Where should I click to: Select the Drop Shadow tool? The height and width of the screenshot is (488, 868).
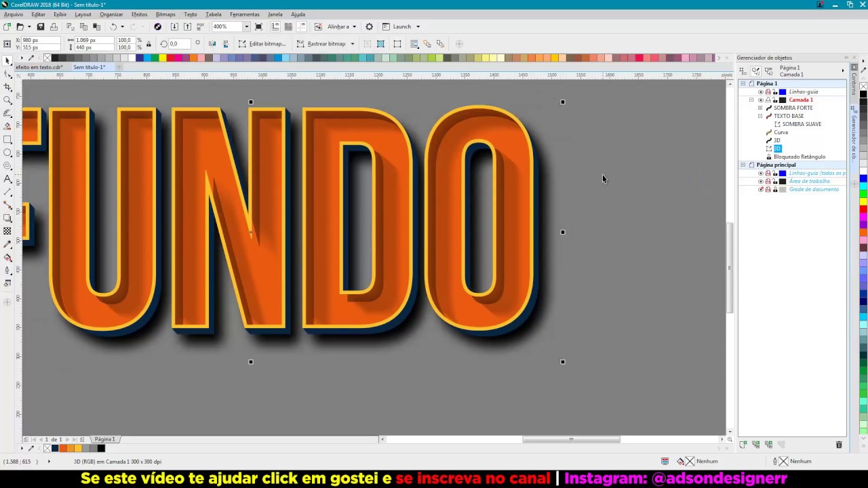click(x=7, y=218)
